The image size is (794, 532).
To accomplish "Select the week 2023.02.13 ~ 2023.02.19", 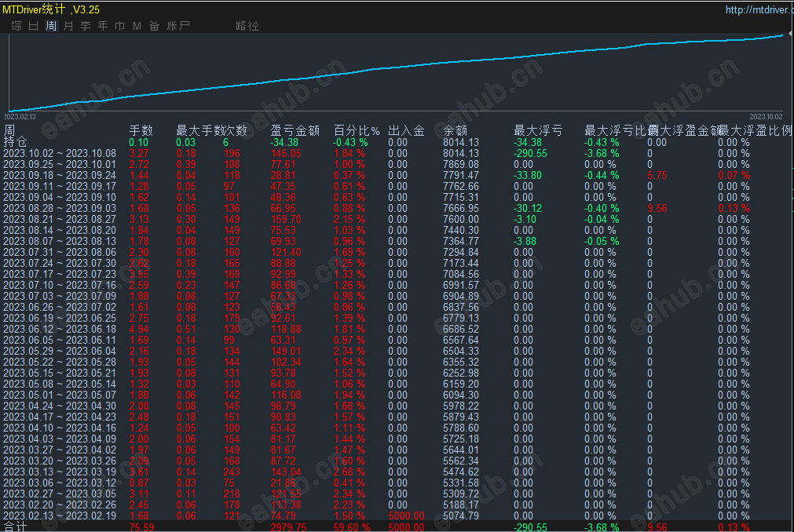I will [60, 516].
